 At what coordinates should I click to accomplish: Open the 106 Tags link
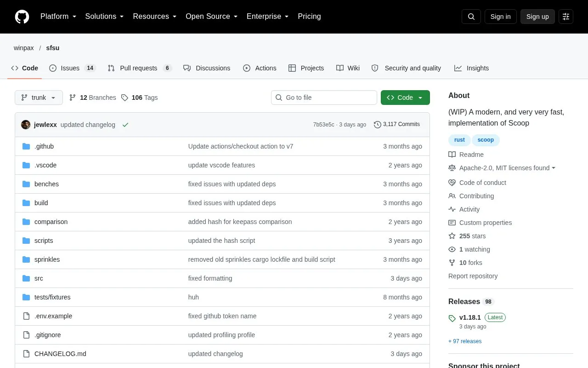[140, 98]
